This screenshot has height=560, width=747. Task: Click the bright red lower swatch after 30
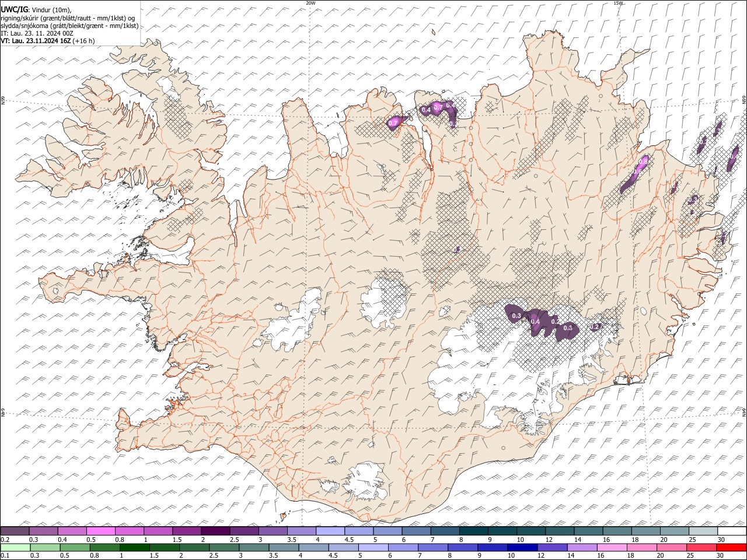pyautogui.click(x=731, y=547)
